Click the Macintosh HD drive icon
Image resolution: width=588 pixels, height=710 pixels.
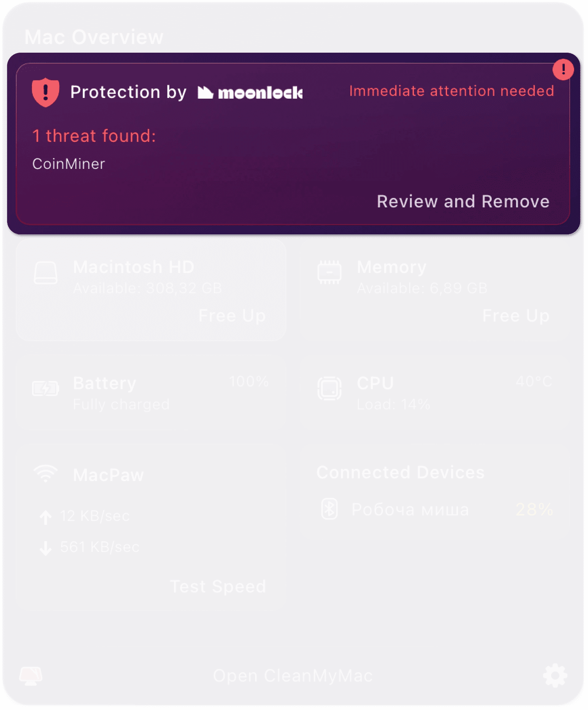tap(46, 273)
